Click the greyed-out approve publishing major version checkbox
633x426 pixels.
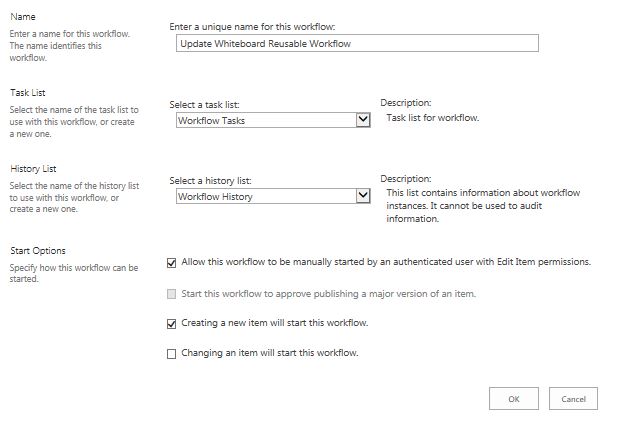(x=172, y=294)
